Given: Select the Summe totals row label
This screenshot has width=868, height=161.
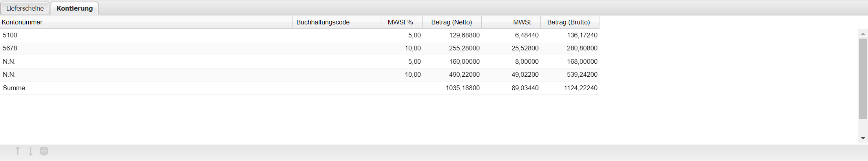Looking at the screenshot, I should [14, 88].
